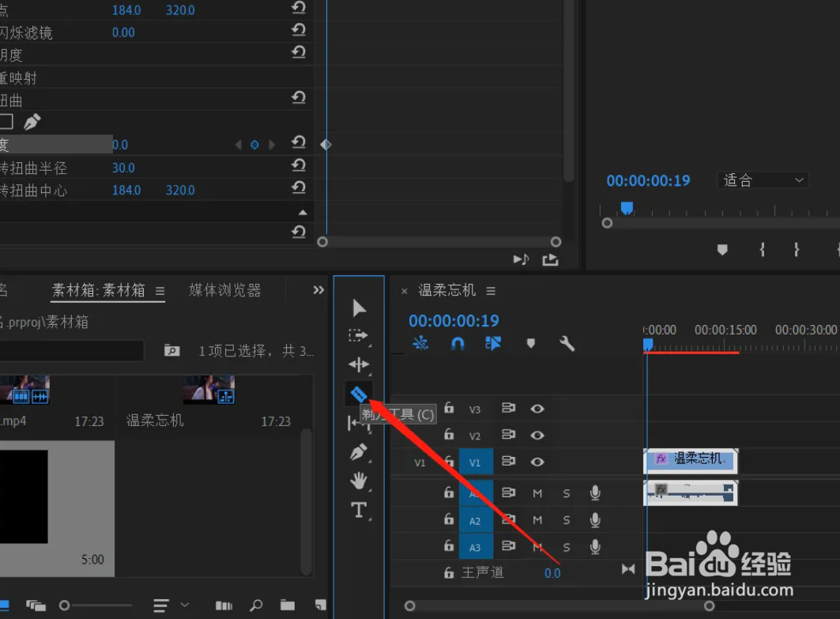Select the Razor tool

tap(359, 395)
